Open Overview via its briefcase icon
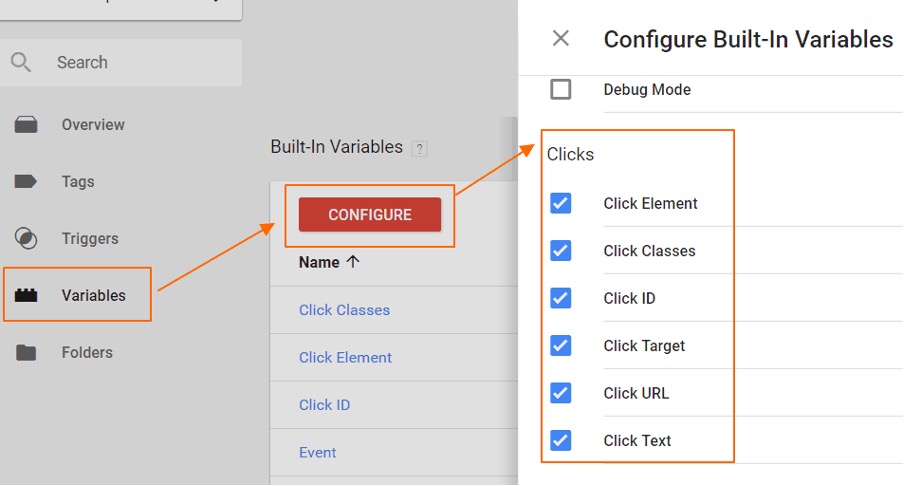Screen dimensions: 904x486 (x=26, y=125)
